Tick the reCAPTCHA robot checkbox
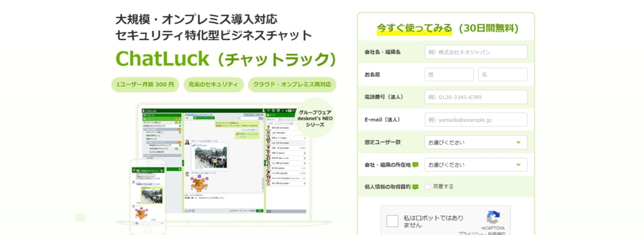This screenshot has height=235, width=644. 392,220
